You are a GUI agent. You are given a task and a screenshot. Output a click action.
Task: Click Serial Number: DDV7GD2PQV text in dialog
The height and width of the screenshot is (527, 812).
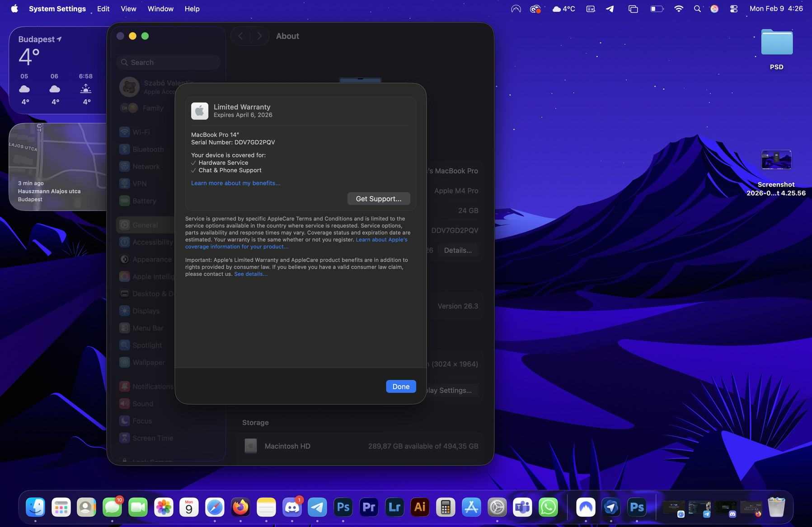[233, 142]
